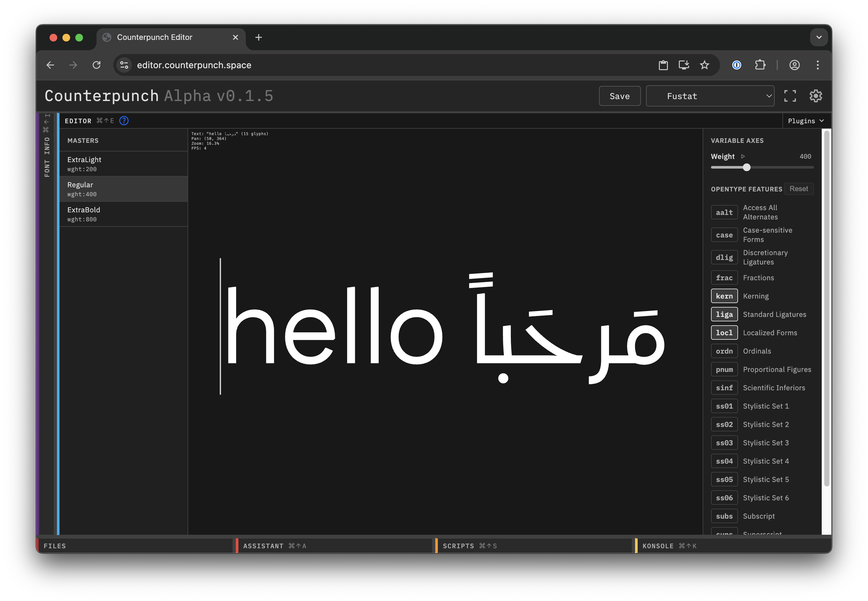This screenshot has height=601, width=868.
Task: Disable the liga Standard Ligatures feature
Action: coord(724,314)
